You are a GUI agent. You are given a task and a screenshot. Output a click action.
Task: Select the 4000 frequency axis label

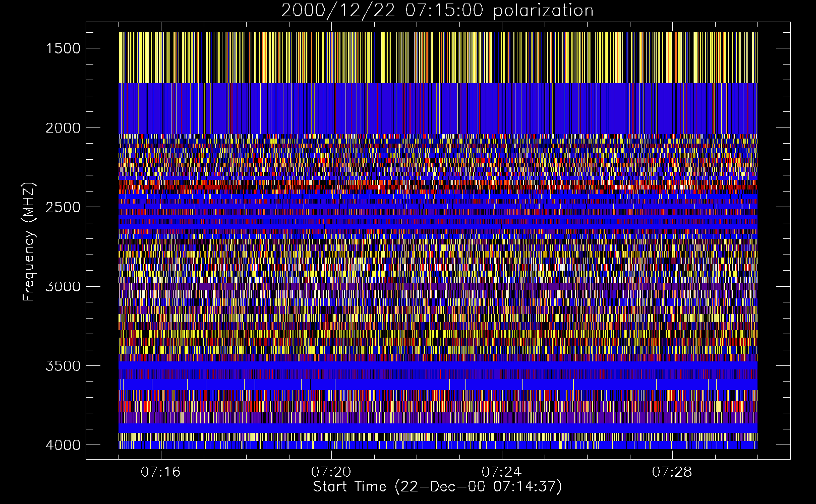(63, 445)
